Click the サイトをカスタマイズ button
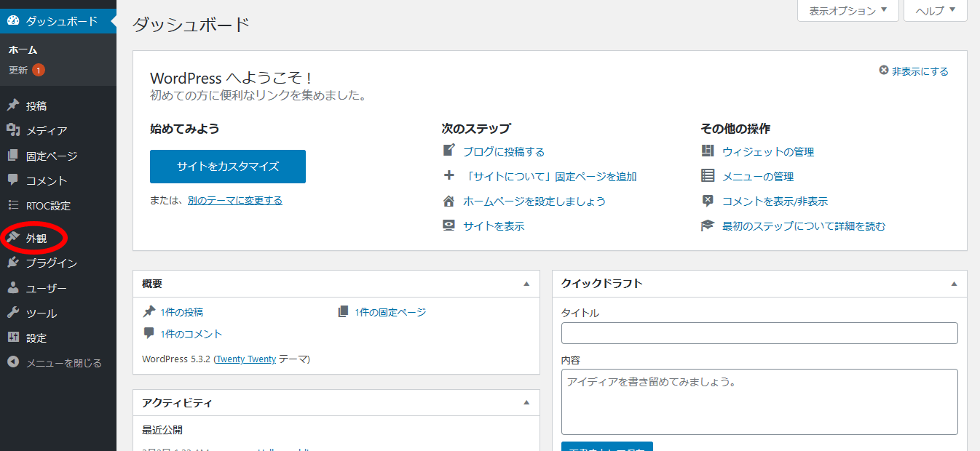This screenshot has width=980, height=451. tap(228, 167)
